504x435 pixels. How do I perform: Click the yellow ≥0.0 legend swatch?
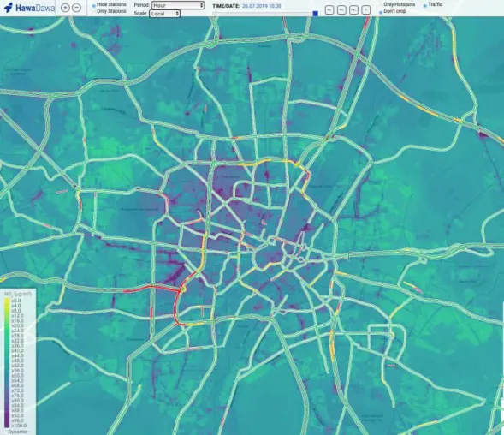[7, 301]
